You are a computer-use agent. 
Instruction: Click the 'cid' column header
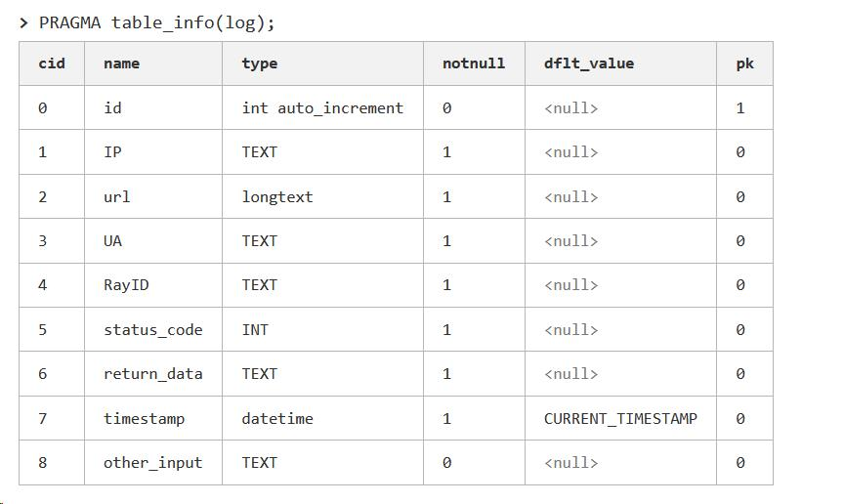[52, 63]
